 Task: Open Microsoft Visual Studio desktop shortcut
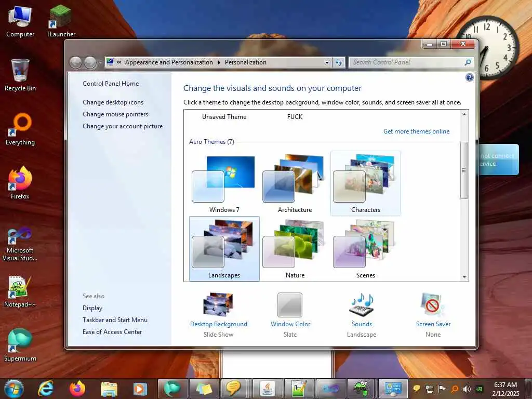[x=20, y=244]
